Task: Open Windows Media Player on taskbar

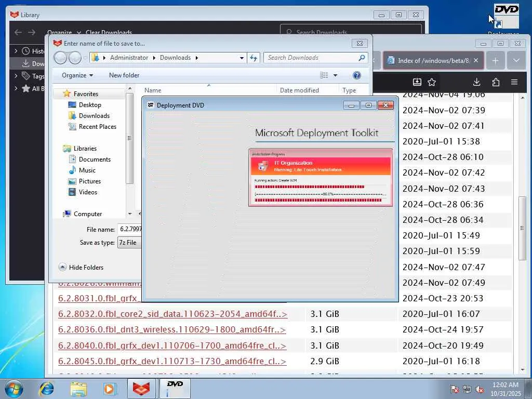Action: click(110, 389)
